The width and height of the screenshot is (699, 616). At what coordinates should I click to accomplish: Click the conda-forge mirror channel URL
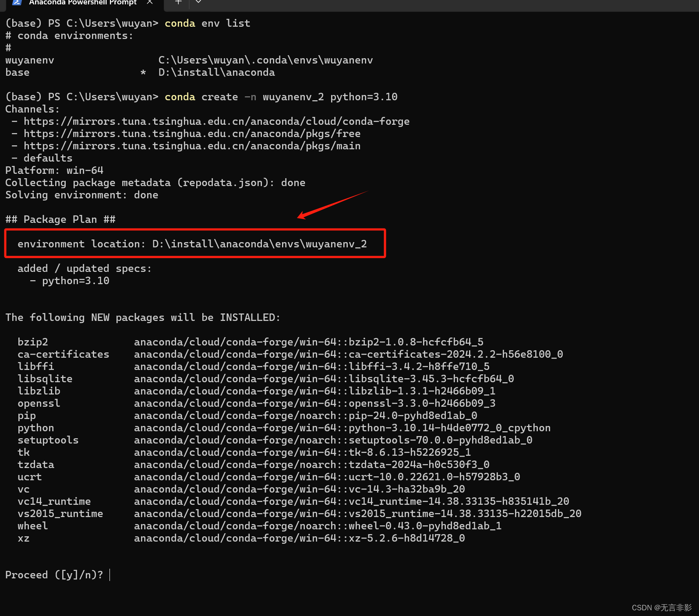point(217,121)
